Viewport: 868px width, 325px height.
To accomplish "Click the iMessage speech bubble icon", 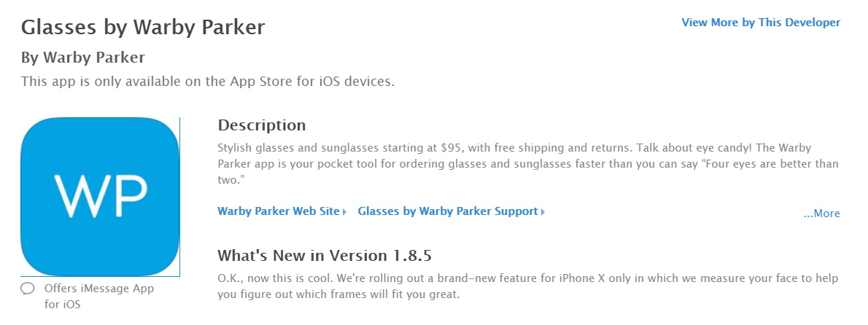I will 28,289.
